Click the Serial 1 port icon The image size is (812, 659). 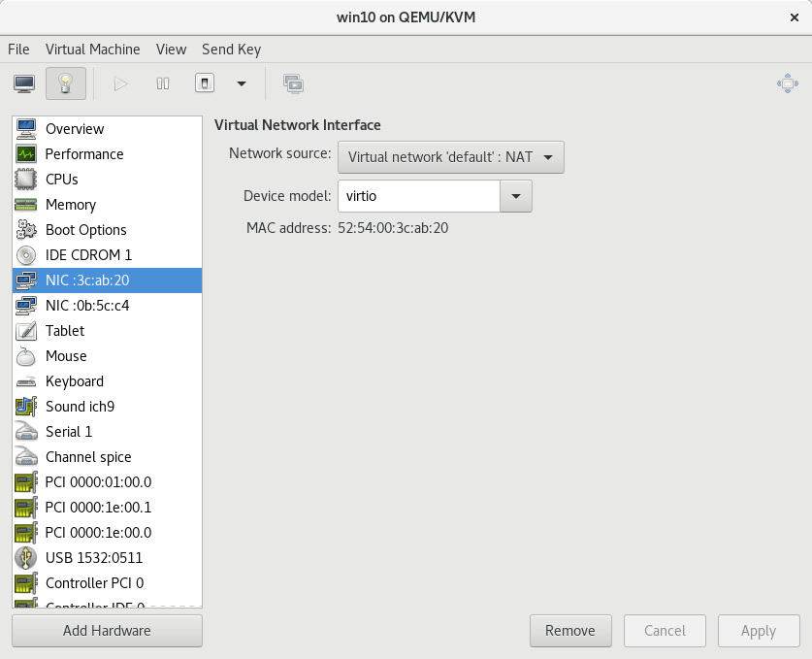(26, 432)
